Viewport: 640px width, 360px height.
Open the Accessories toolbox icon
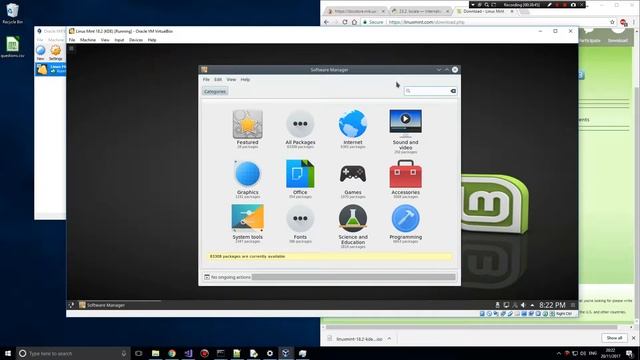click(x=405, y=174)
